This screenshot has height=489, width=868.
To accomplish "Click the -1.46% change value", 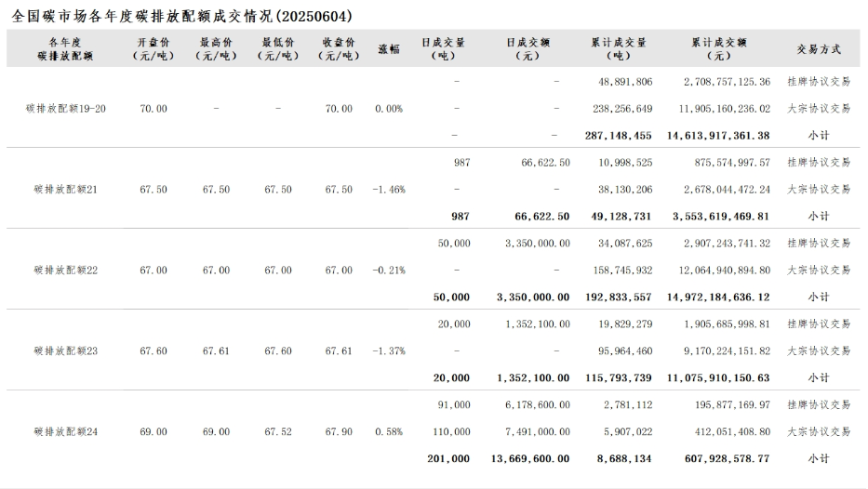I will point(389,189).
